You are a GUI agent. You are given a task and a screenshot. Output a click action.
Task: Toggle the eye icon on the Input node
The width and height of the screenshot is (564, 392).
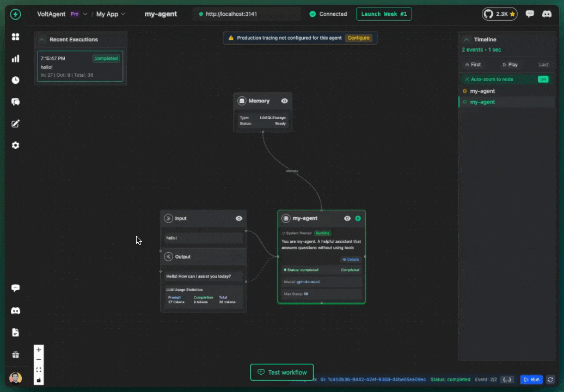[x=238, y=218]
